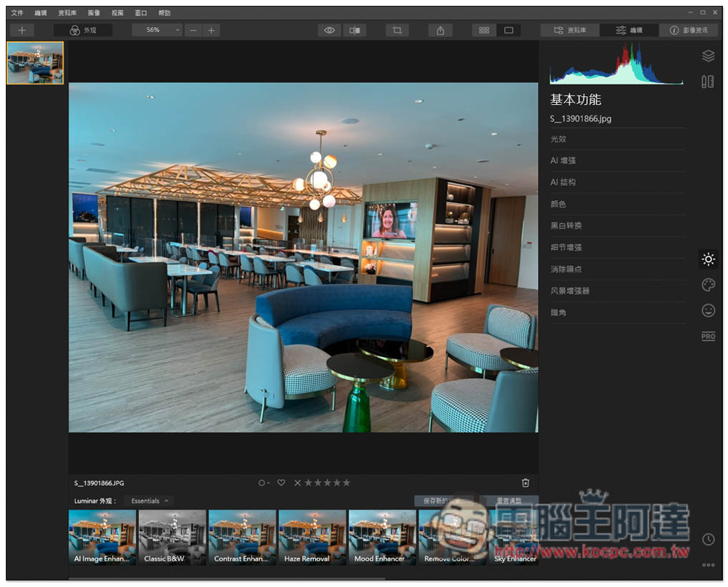The height and width of the screenshot is (587, 728).
Task: Expand the 细节增强 tool
Action: 617,248
